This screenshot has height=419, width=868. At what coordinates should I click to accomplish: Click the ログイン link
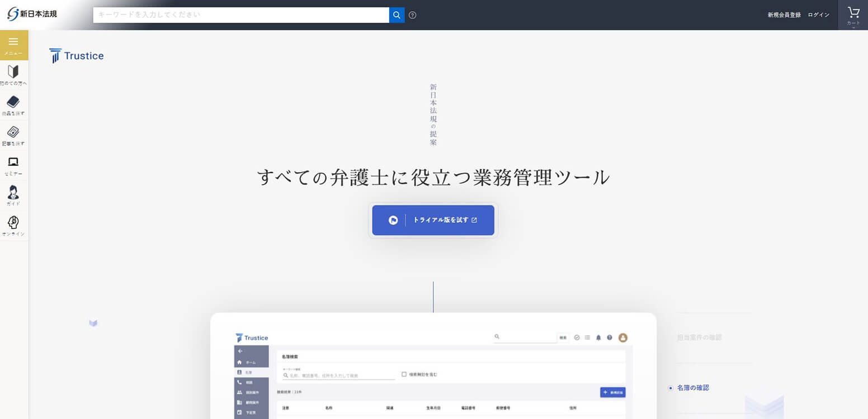point(818,15)
